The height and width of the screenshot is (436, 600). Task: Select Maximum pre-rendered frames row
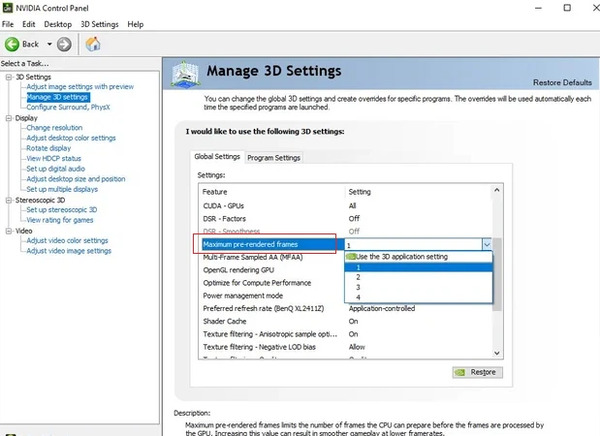[272, 244]
